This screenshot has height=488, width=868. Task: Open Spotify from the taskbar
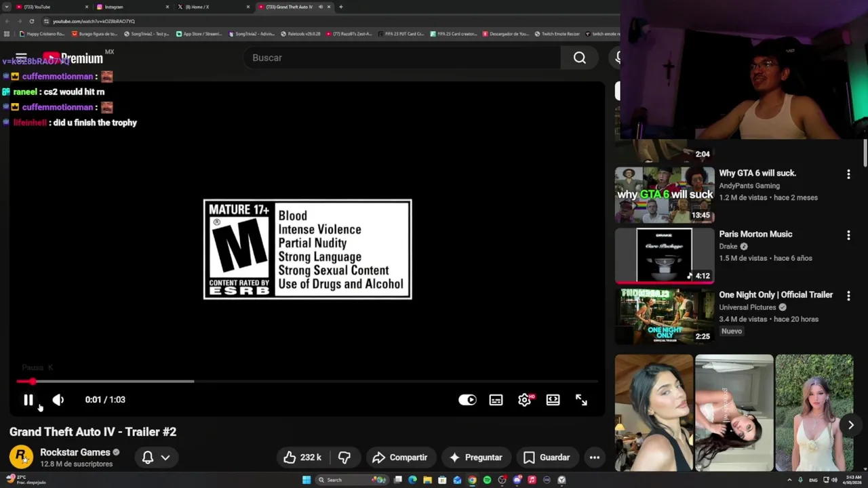[487, 480]
